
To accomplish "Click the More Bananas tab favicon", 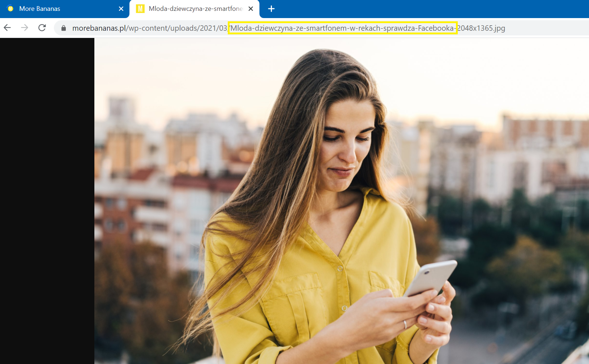I will (x=10, y=9).
